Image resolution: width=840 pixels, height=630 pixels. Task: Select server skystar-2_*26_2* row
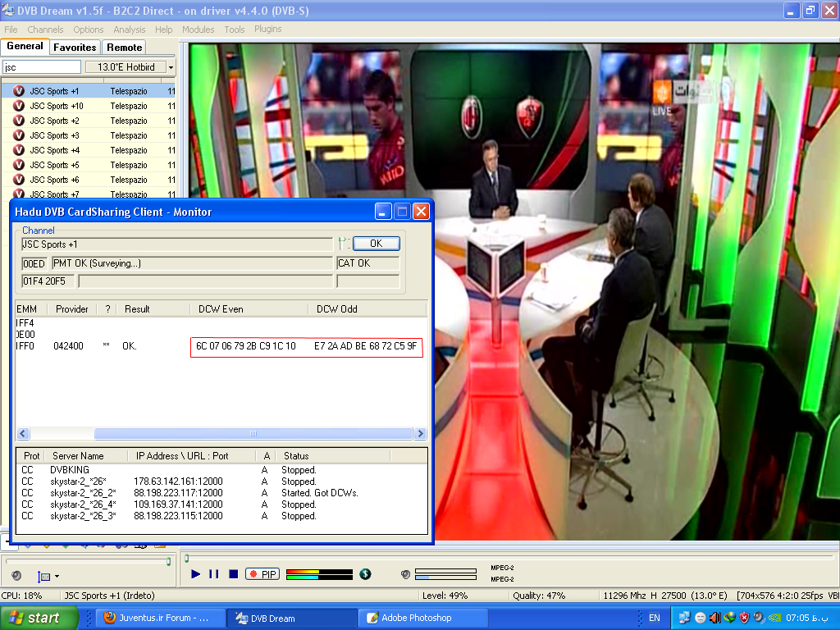[x=221, y=493]
